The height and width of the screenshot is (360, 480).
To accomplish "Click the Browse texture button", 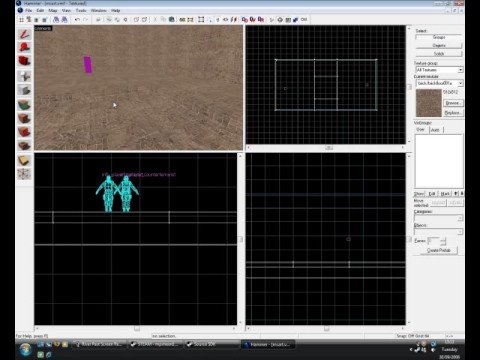I will tap(453, 103).
